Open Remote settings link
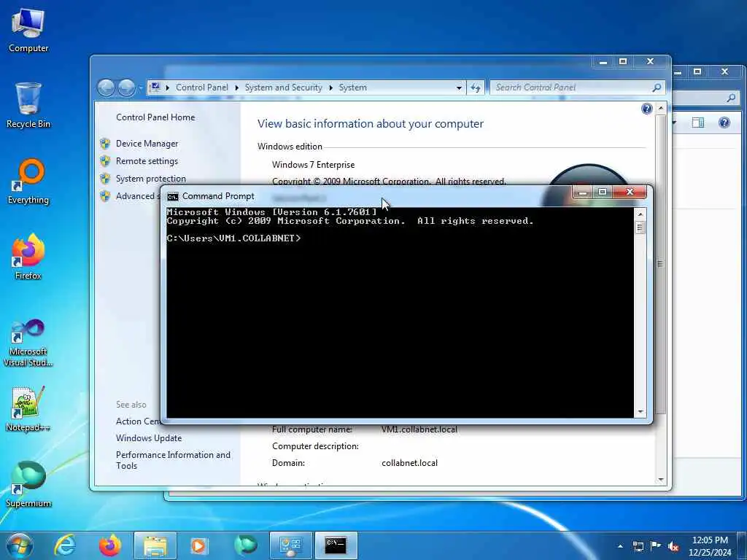 [147, 161]
